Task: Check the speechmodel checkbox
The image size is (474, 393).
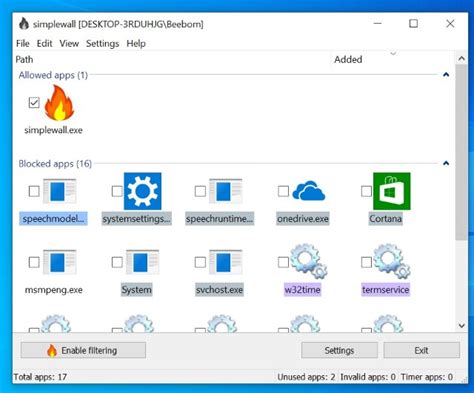Action: (x=34, y=191)
